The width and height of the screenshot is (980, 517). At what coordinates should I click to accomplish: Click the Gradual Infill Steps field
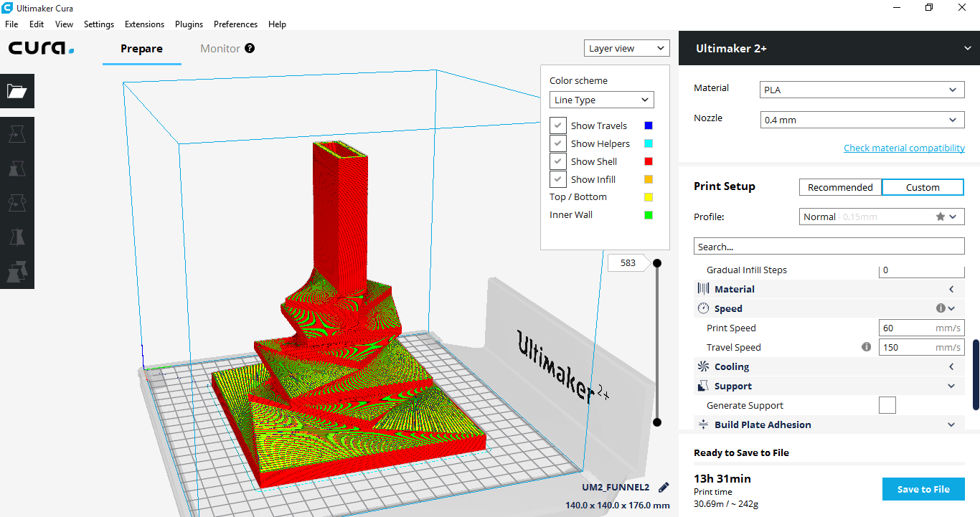921,270
